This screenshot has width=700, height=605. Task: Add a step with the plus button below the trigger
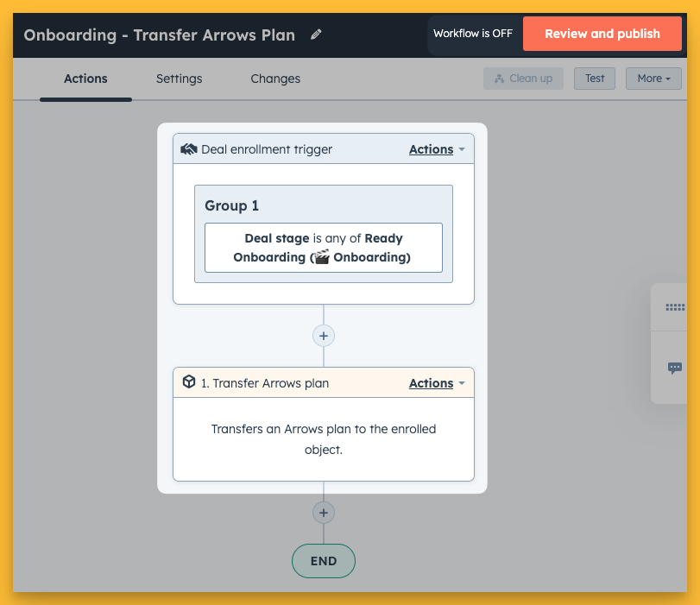(x=324, y=336)
